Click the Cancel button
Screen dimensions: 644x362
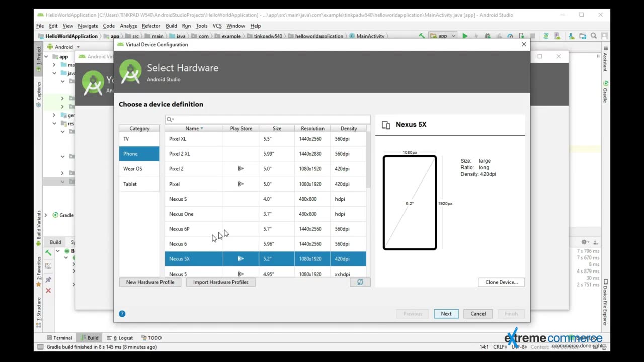[478, 314]
